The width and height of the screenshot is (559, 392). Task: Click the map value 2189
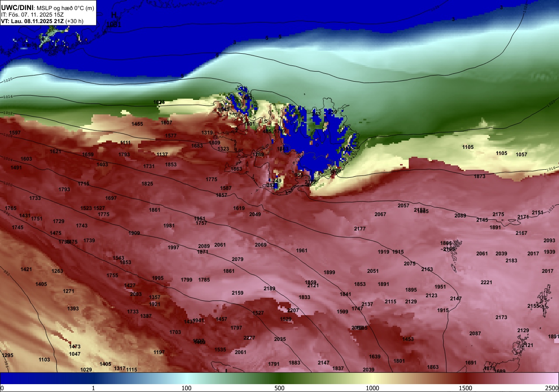269,289
